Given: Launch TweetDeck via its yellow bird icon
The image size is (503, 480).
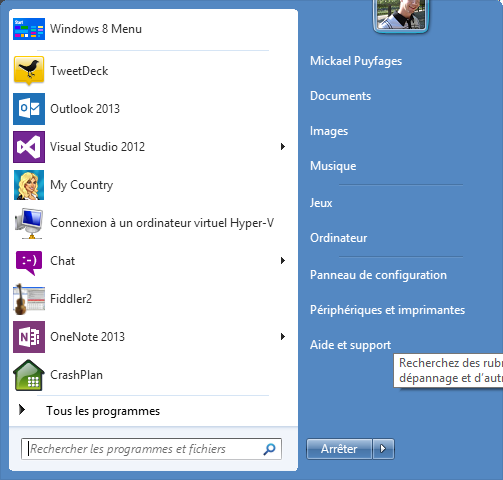Looking at the screenshot, I should (29, 71).
